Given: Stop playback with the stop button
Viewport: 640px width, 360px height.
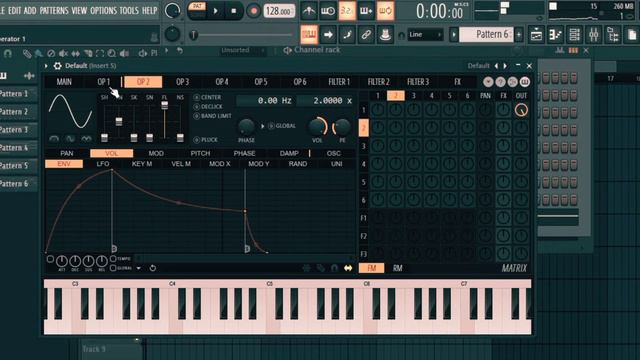Looking at the screenshot, I should pyautogui.click(x=233, y=11).
